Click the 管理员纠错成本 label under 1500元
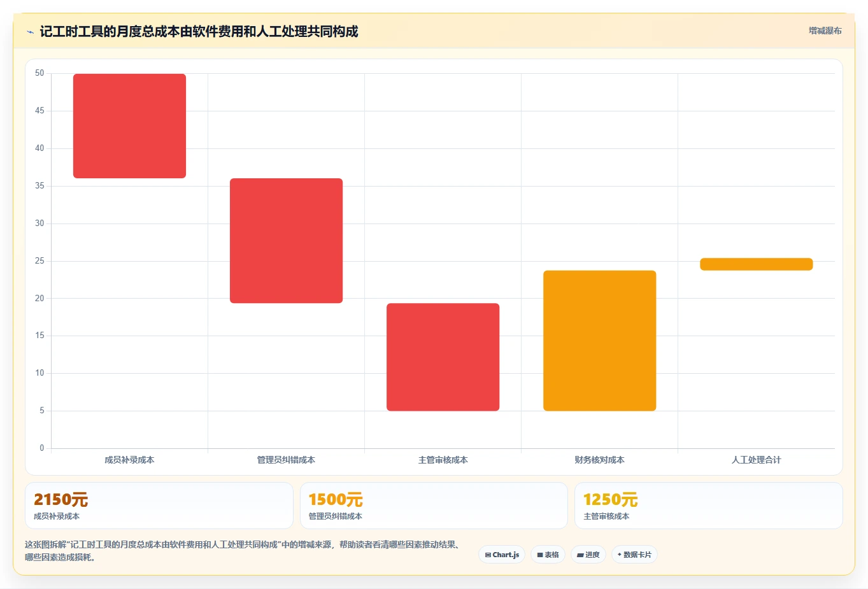Viewport: 868px width, 589px height. [335, 516]
